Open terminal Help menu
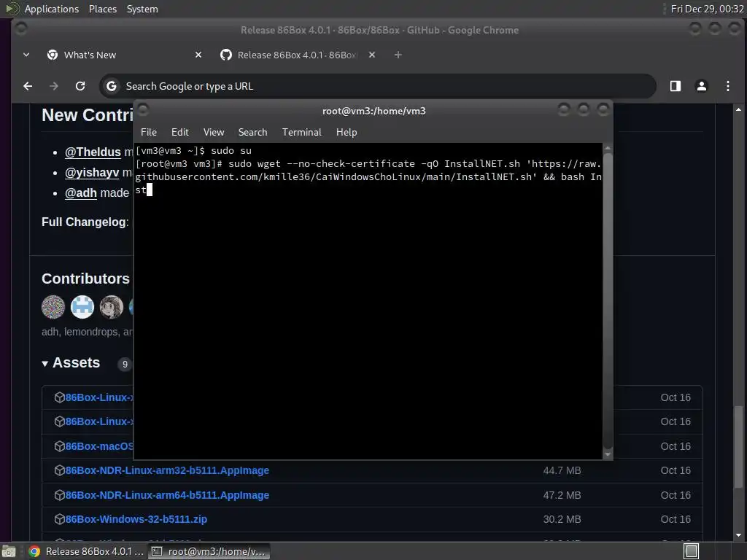 (347, 133)
